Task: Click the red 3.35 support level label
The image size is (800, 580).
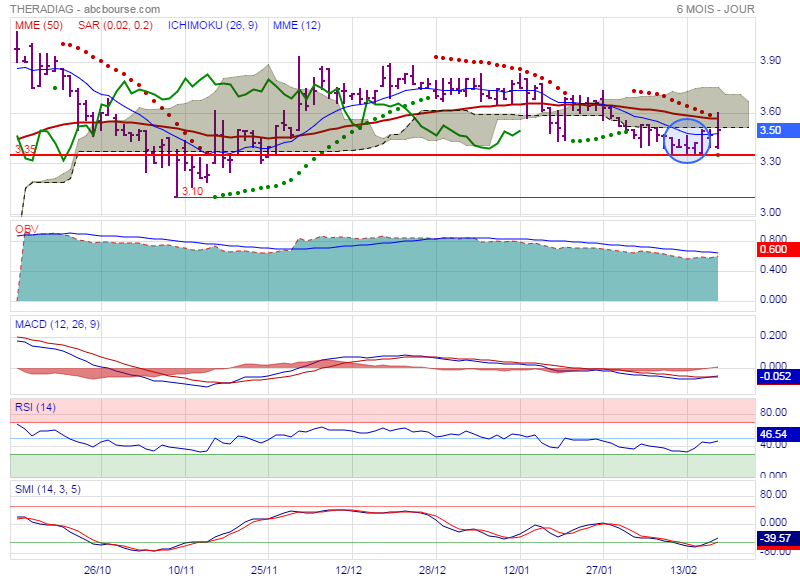Action: (25, 149)
